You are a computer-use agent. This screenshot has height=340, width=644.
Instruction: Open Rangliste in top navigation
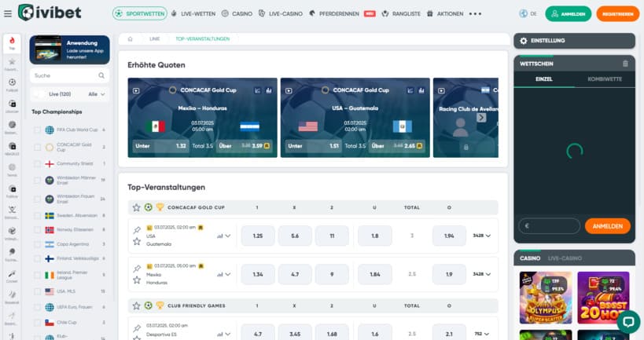coord(401,13)
